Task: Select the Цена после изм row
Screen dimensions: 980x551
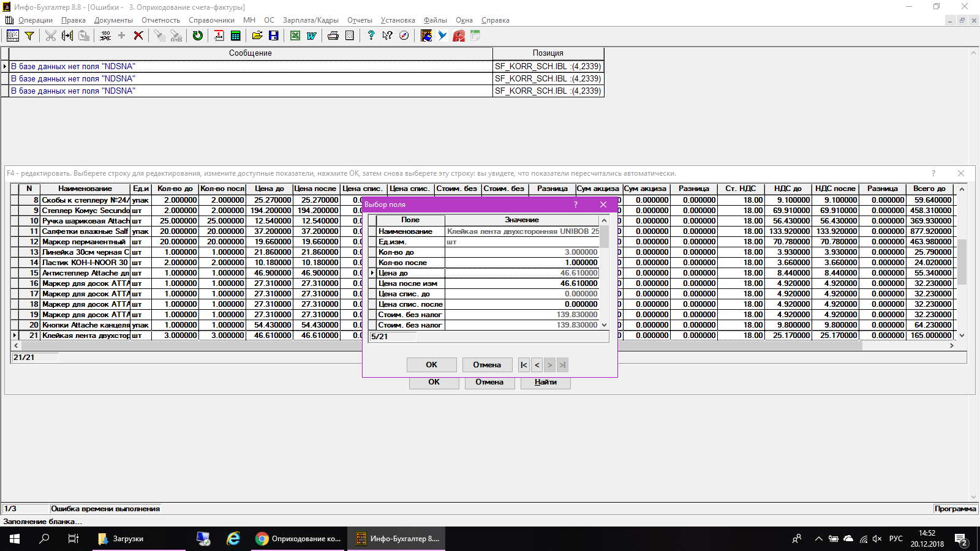Action: click(x=484, y=283)
